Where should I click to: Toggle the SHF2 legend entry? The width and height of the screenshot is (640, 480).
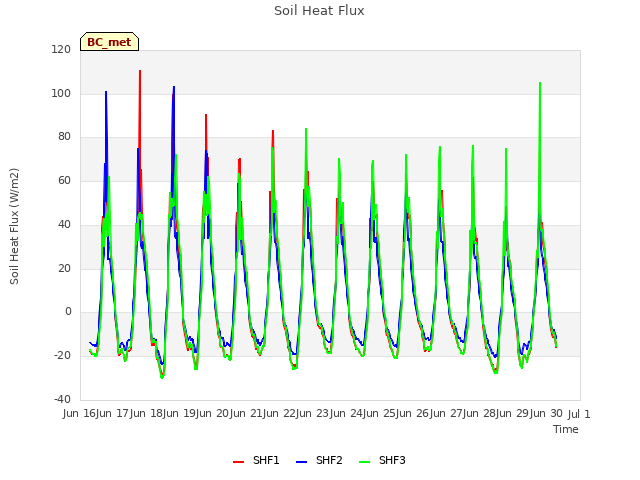pyautogui.click(x=319, y=460)
